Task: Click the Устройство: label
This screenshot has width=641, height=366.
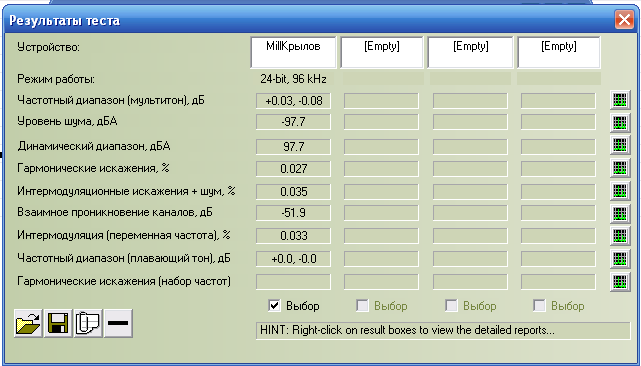Action: (49, 47)
